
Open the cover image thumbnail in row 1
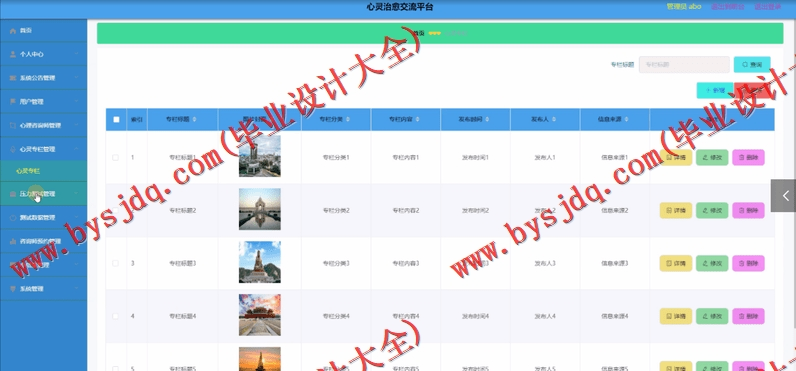coord(260,156)
